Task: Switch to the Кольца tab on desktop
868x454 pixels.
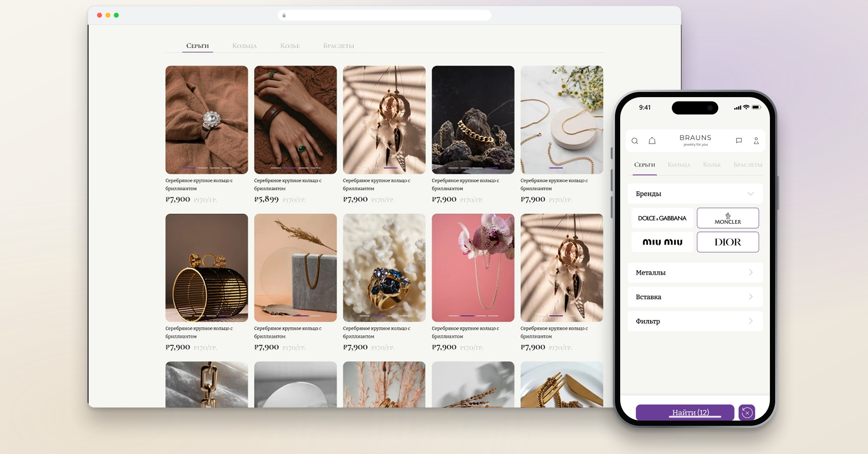Action: (244, 46)
